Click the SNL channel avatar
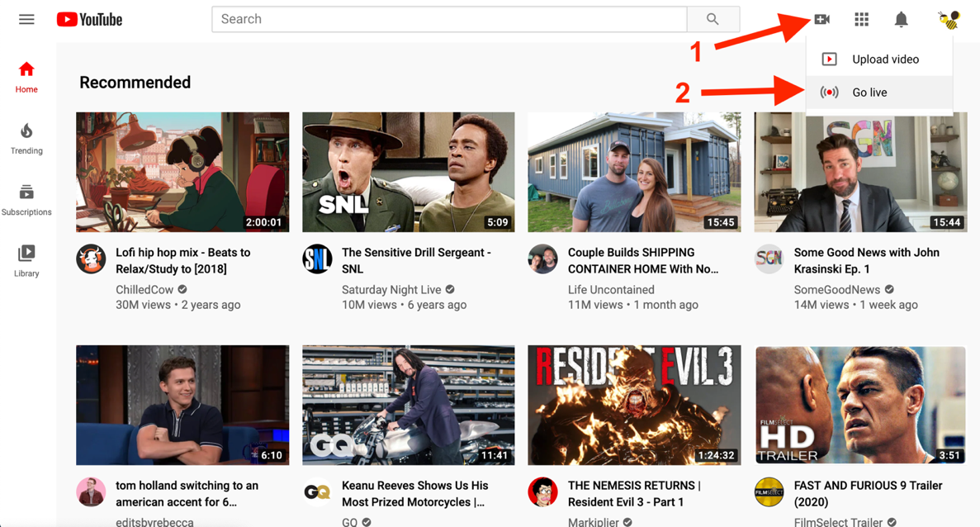Screen dimensions: 980x527 317,259
